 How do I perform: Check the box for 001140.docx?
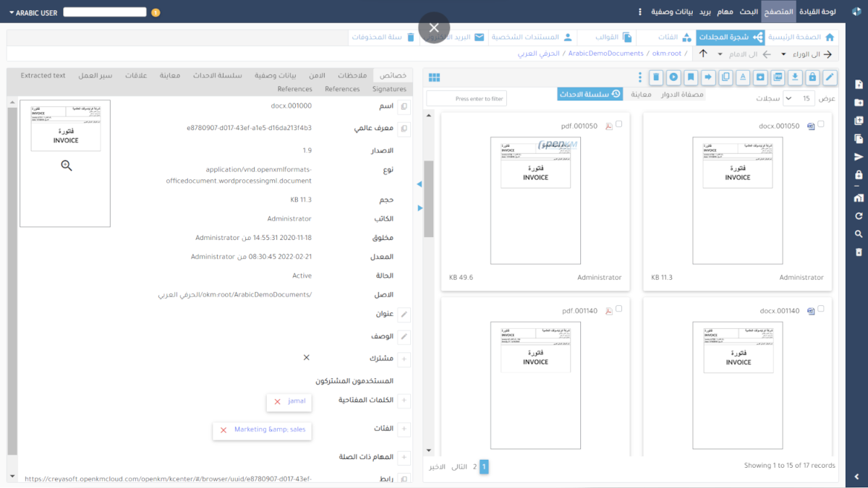[821, 309]
